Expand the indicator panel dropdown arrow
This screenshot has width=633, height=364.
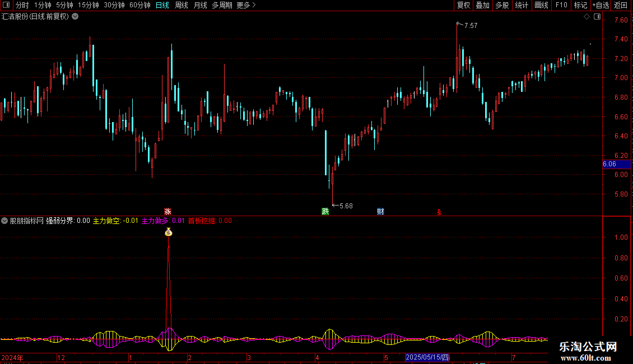[x=4, y=221]
